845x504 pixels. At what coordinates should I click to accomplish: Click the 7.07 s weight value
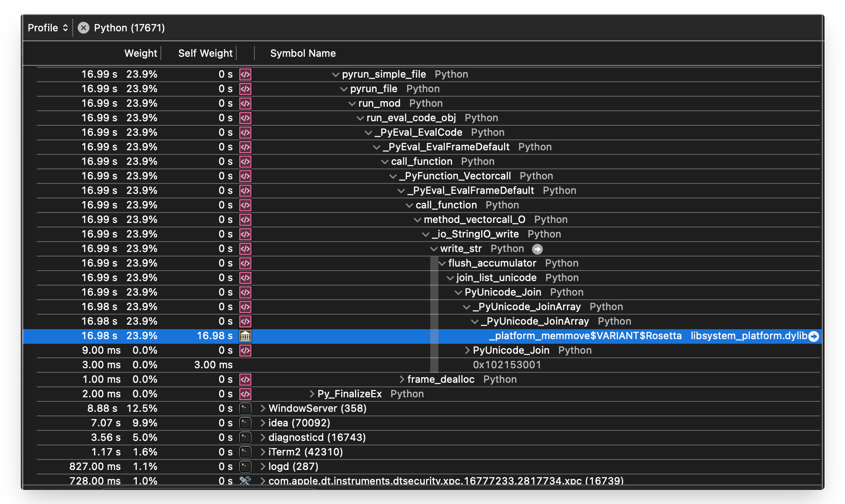pos(105,423)
